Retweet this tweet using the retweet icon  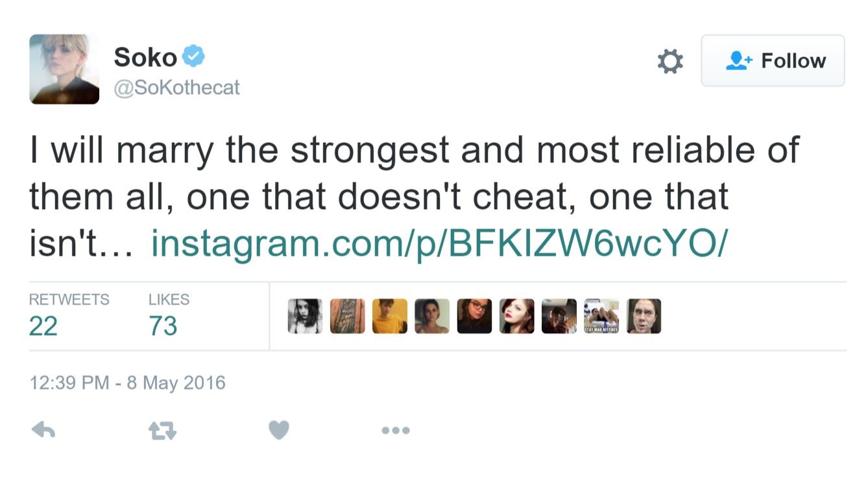tap(162, 430)
